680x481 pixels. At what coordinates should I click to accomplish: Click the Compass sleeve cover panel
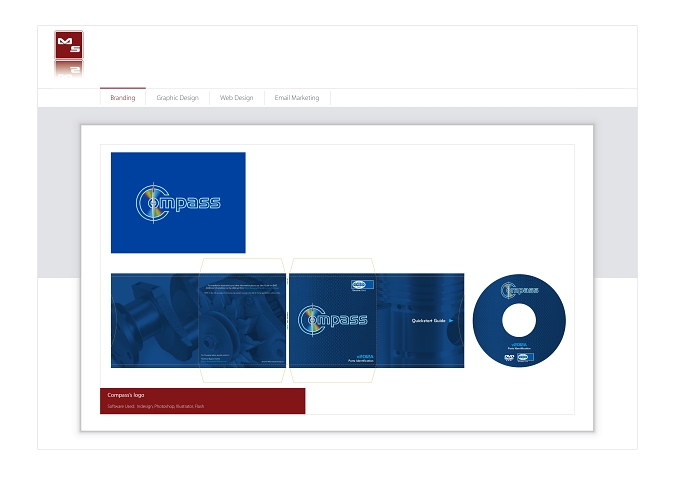pos(333,321)
